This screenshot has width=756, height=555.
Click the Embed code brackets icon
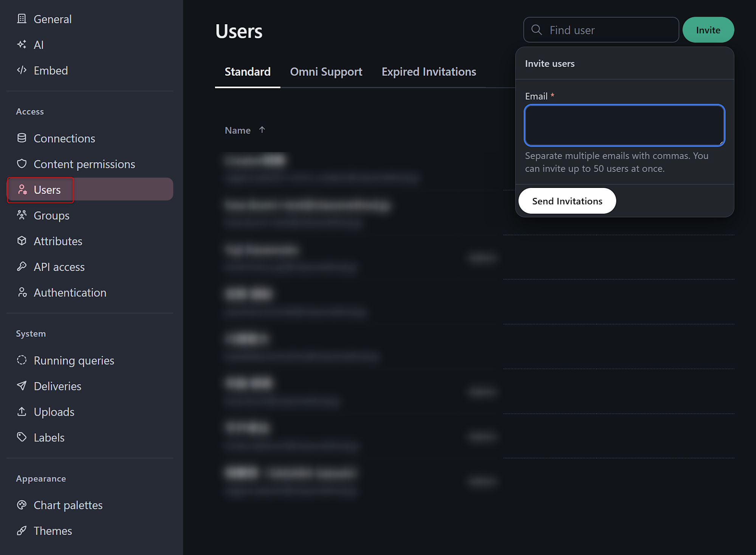(22, 70)
